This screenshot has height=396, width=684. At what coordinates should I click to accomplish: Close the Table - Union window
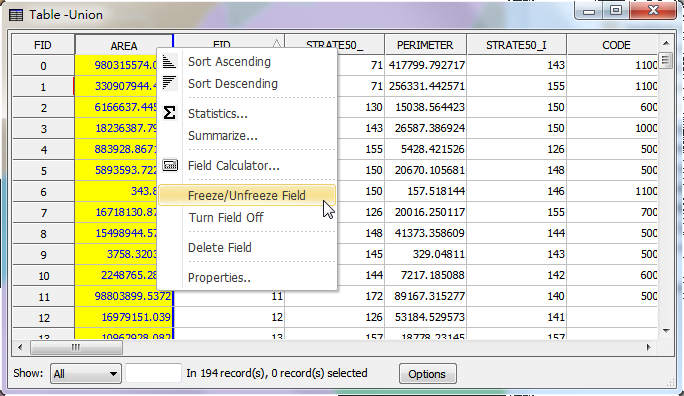click(653, 10)
